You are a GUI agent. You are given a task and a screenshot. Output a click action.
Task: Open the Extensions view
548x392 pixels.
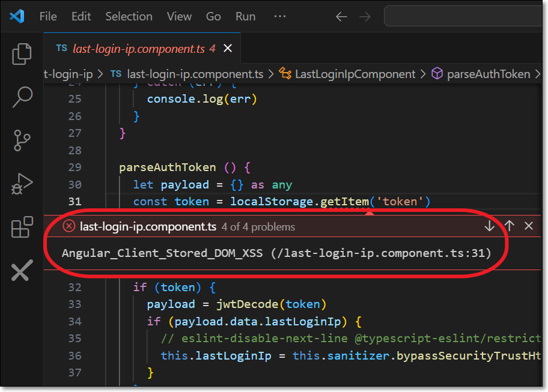pos(22,227)
